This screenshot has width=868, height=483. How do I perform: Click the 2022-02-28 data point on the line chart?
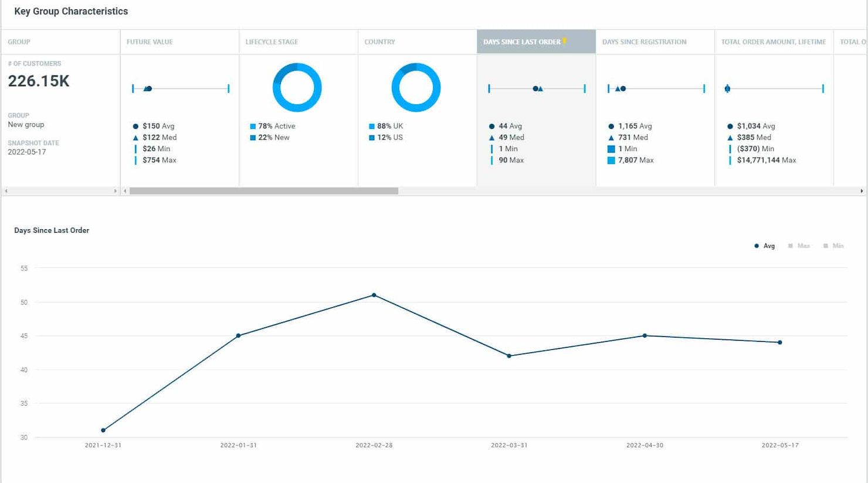pos(374,295)
